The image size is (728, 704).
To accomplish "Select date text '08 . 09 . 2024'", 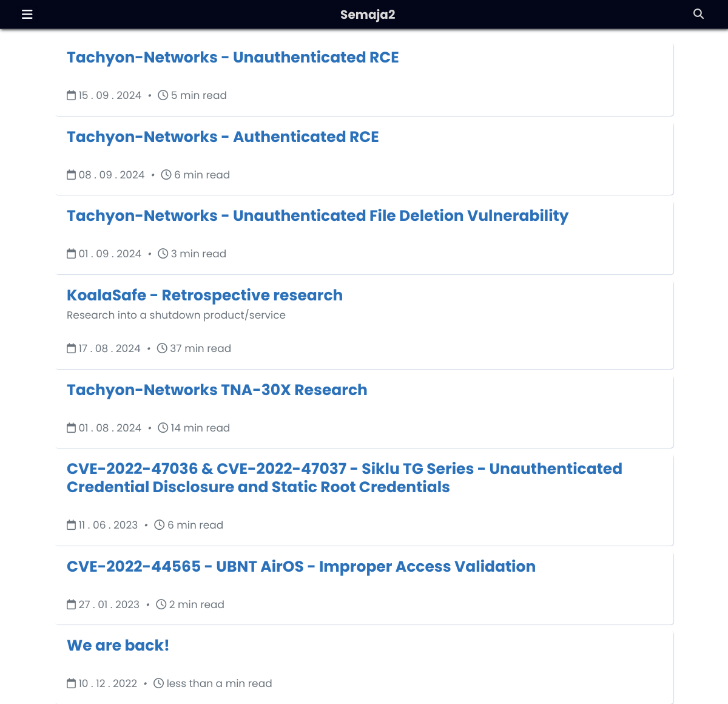I will (112, 175).
